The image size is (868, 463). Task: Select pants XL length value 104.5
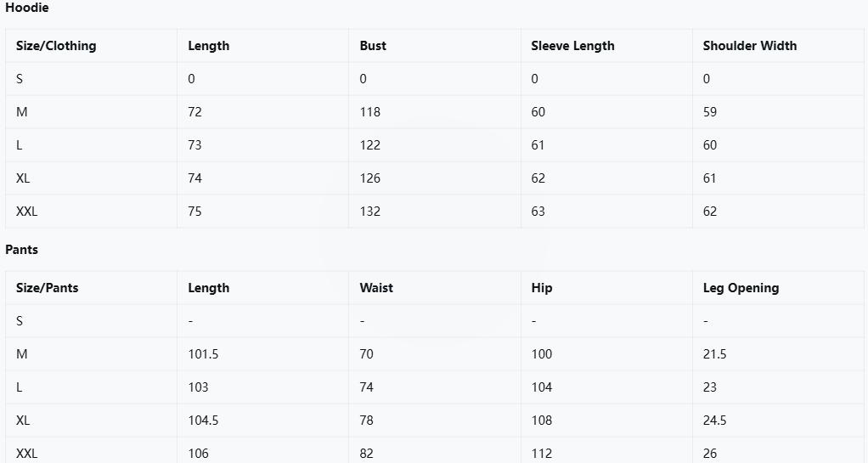[x=203, y=421]
